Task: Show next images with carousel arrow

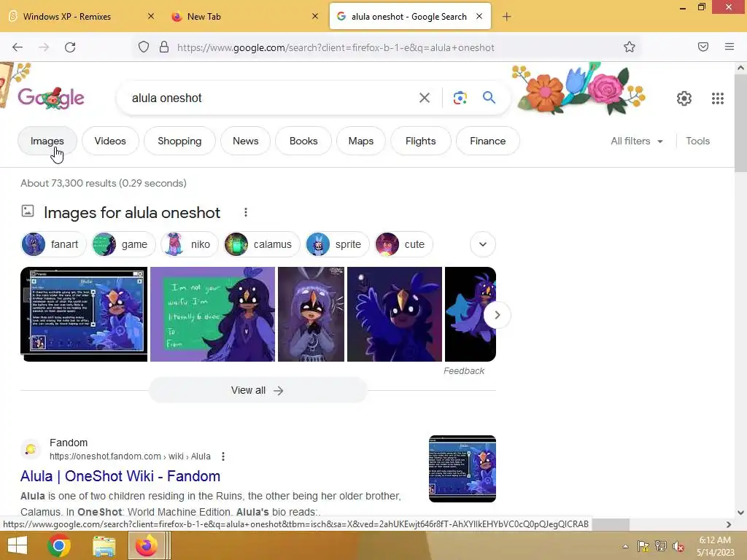Action: 497,315
